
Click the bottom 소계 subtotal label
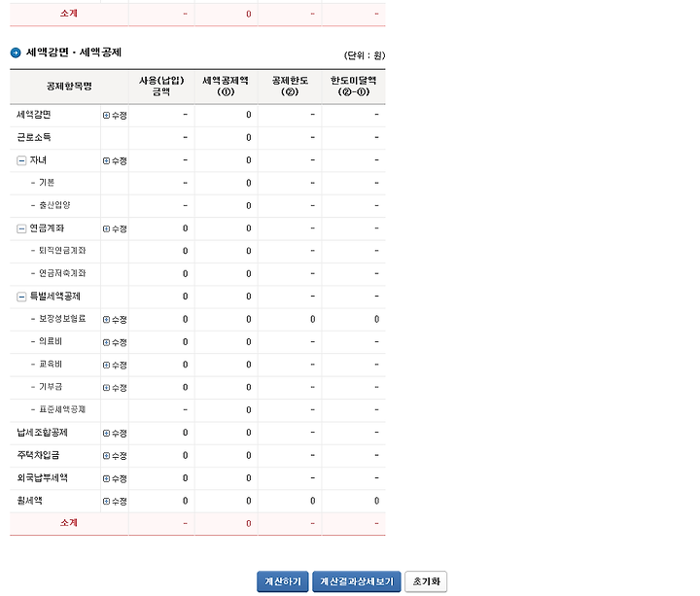pyautogui.click(x=69, y=523)
